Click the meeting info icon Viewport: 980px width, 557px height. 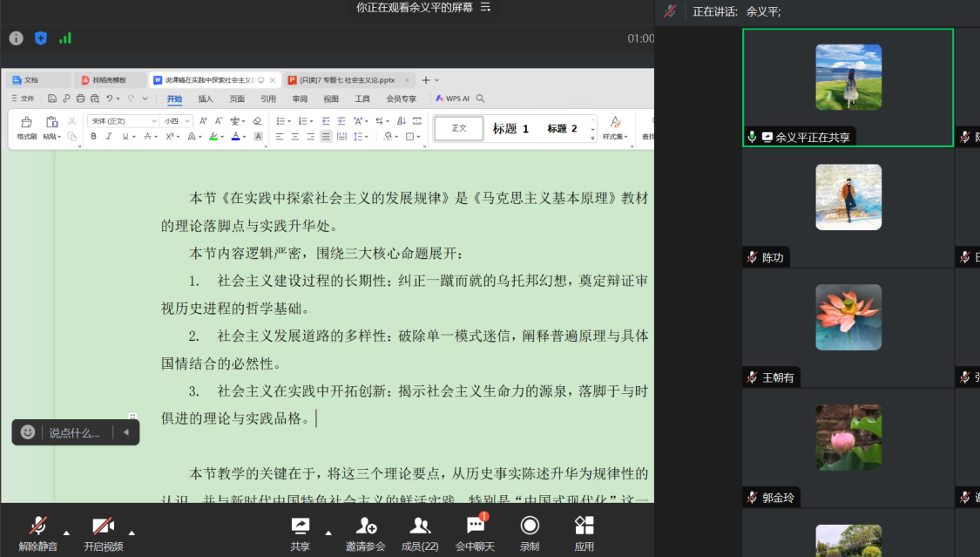tap(16, 38)
